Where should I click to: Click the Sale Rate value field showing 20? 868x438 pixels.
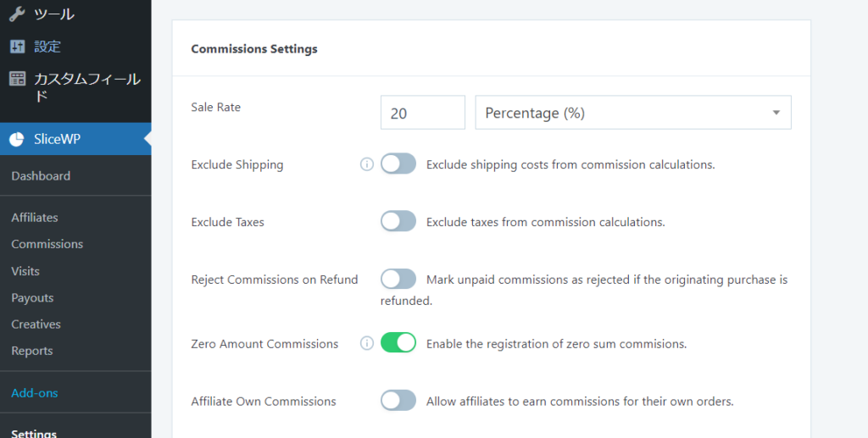click(x=422, y=113)
